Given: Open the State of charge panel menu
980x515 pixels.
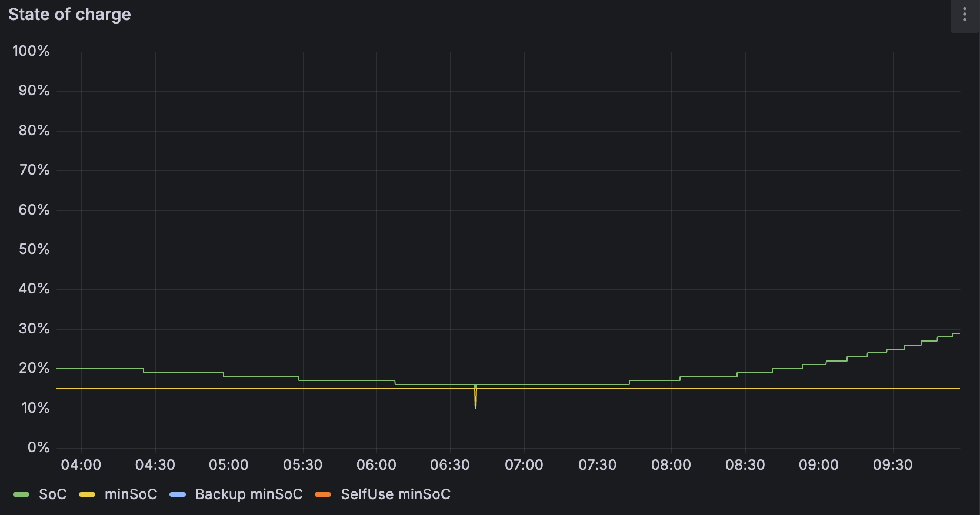Looking at the screenshot, I should click(x=965, y=15).
